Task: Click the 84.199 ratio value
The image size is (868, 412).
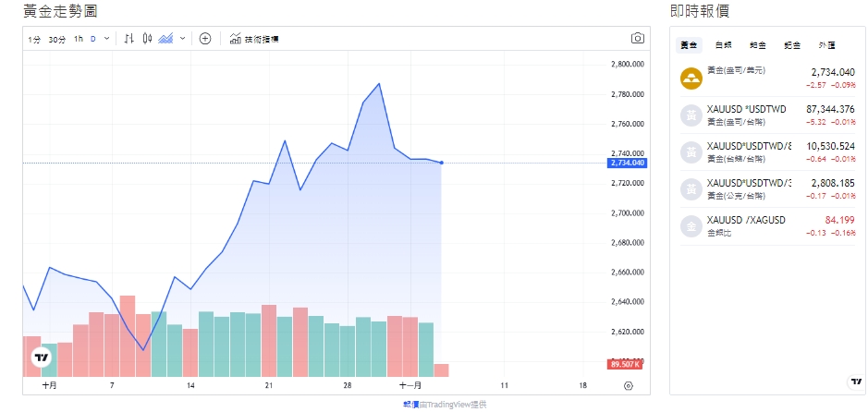Action: coord(839,220)
